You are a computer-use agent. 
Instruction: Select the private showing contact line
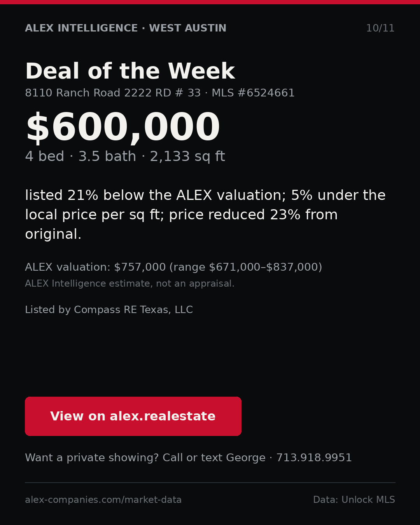(188, 458)
